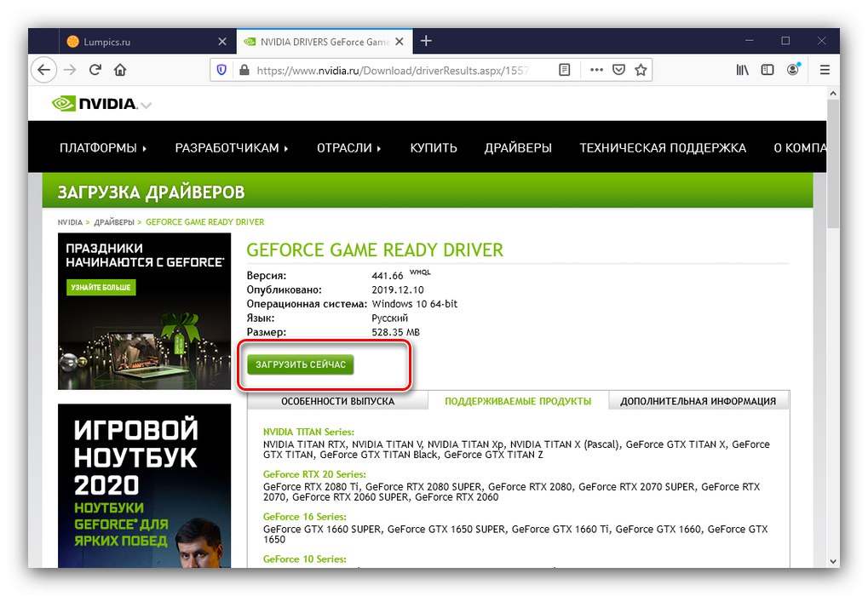Click the version value 441.66

[388, 276]
